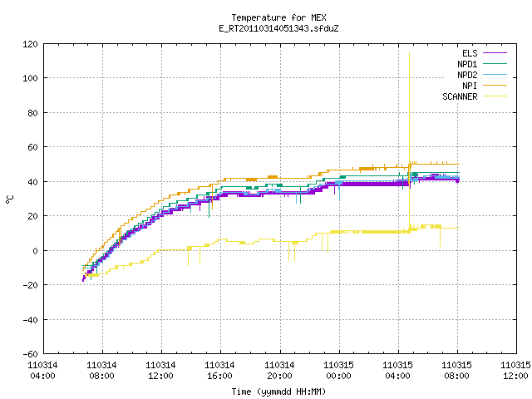This screenshot has width=532, height=399.
Task: Click the x-axis tick 110314 04:00
Action: coord(42,371)
